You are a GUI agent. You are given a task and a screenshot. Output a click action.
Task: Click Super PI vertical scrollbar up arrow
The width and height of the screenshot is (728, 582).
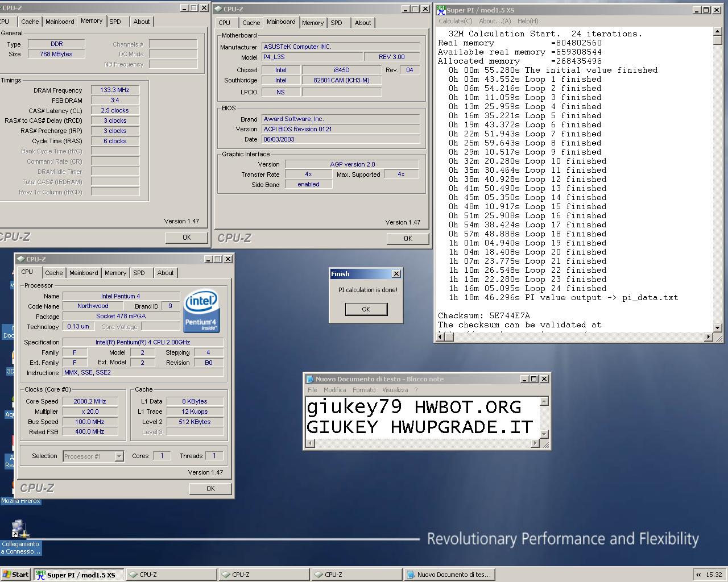coord(718,31)
